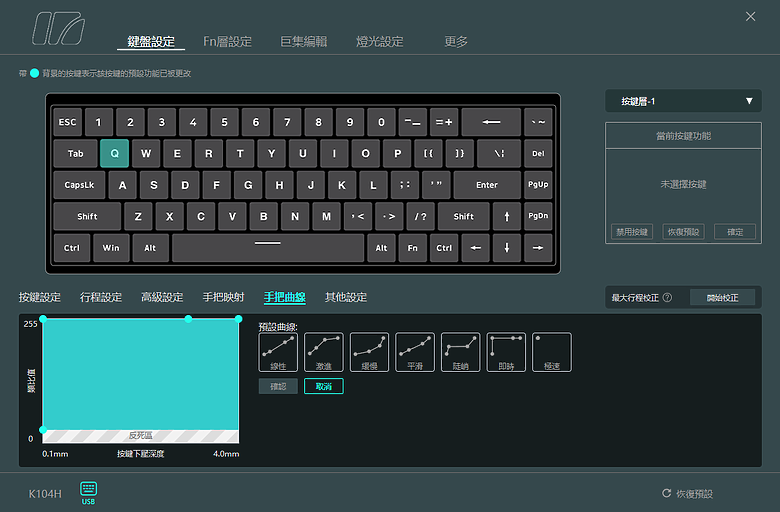Select the 手把曲線 sub-tab
The width and height of the screenshot is (780, 512).
285,297
